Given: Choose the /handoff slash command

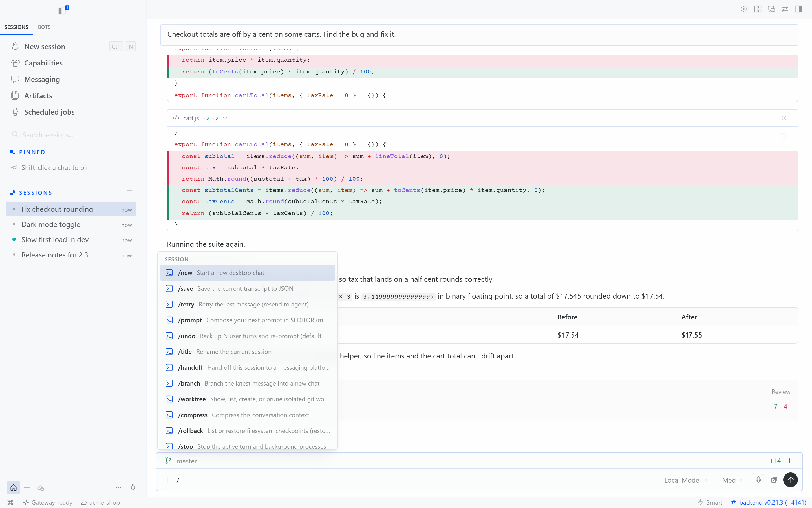Looking at the screenshot, I should tap(248, 367).
